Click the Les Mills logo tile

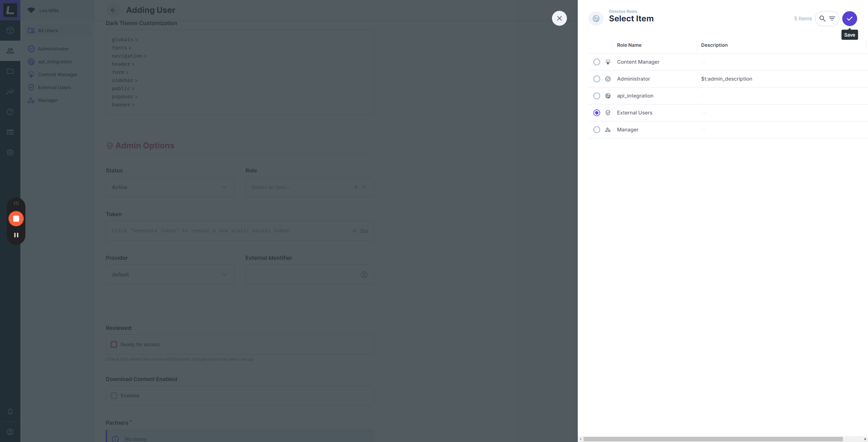(10, 10)
